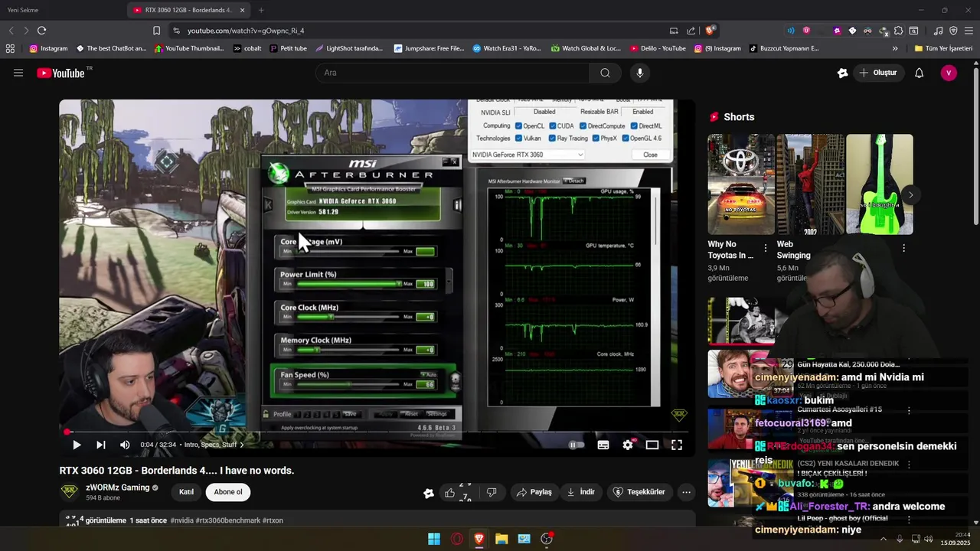Image resolution: width=980 pixels, height=551 pixels.
Task: Open Petit tube bookmark
Action: tap(289, 48)
